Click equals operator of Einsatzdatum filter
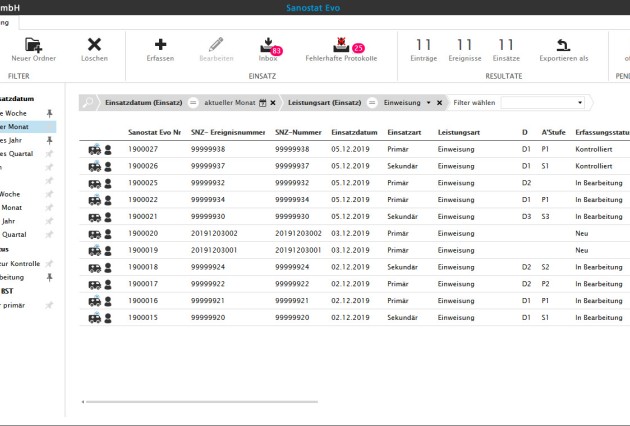 point(193,103)
